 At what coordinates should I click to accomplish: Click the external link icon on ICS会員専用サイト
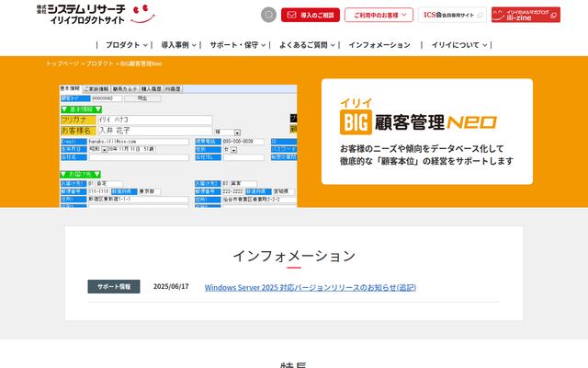tap(480, 15)
